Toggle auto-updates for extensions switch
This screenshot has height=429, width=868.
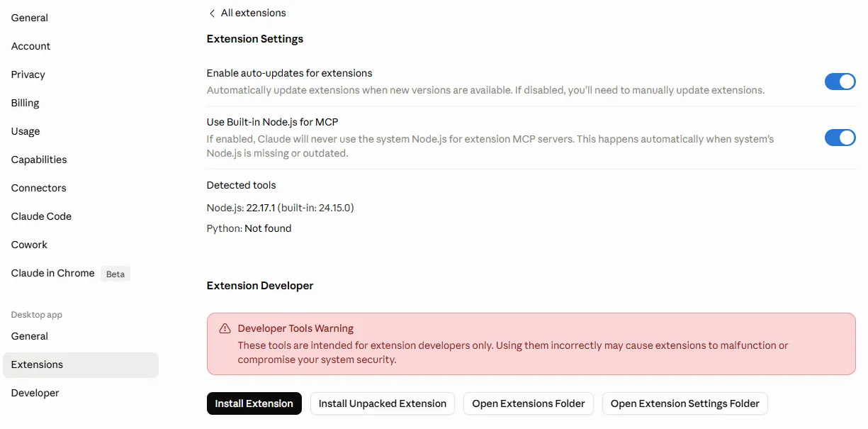[840, 82]
